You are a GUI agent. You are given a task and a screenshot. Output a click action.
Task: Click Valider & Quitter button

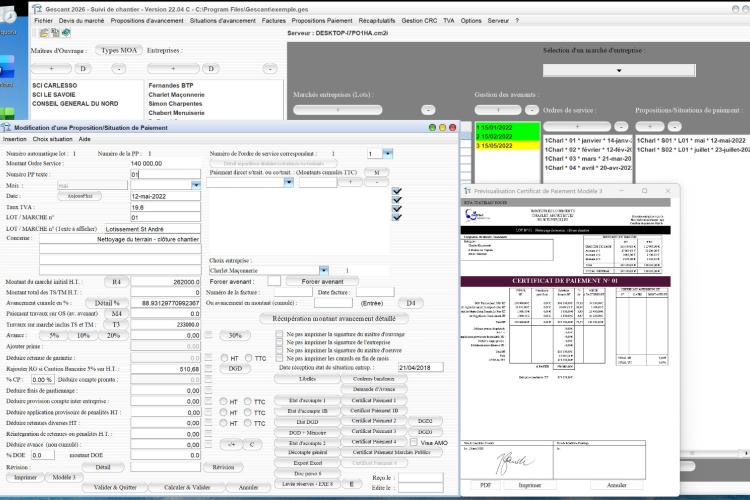[115, 487]
